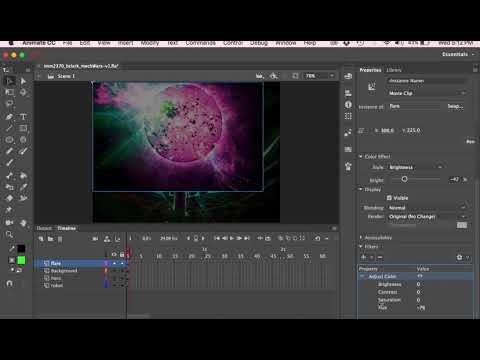The width and height of the screenshot is (480, 360).
Task: Click the Add Filter plus icon
Action: [x=364, y=257]
